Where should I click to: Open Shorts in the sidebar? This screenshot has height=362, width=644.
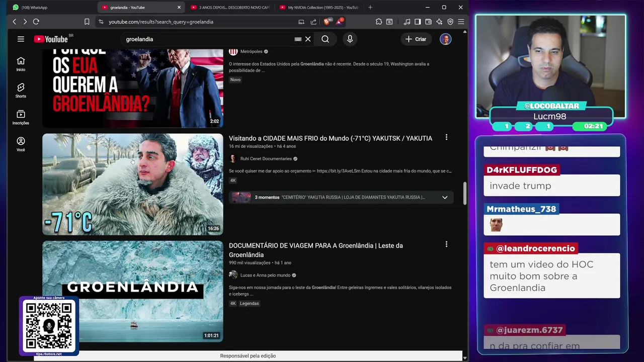pos(21,91)
